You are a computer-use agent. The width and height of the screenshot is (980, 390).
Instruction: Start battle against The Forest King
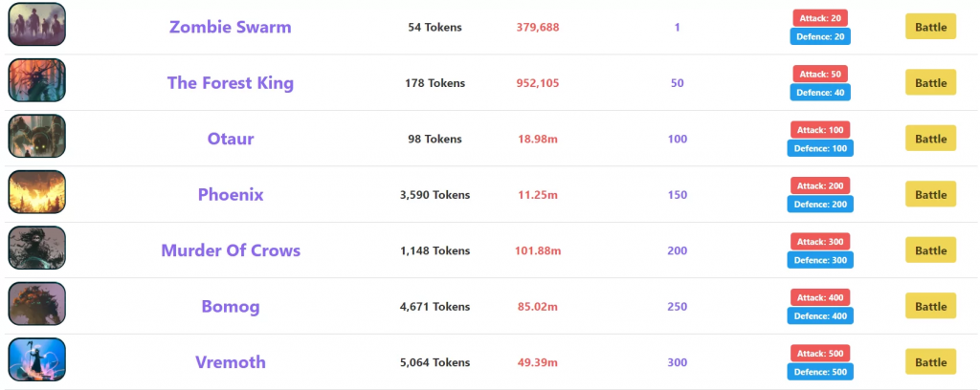coord(930,82)
